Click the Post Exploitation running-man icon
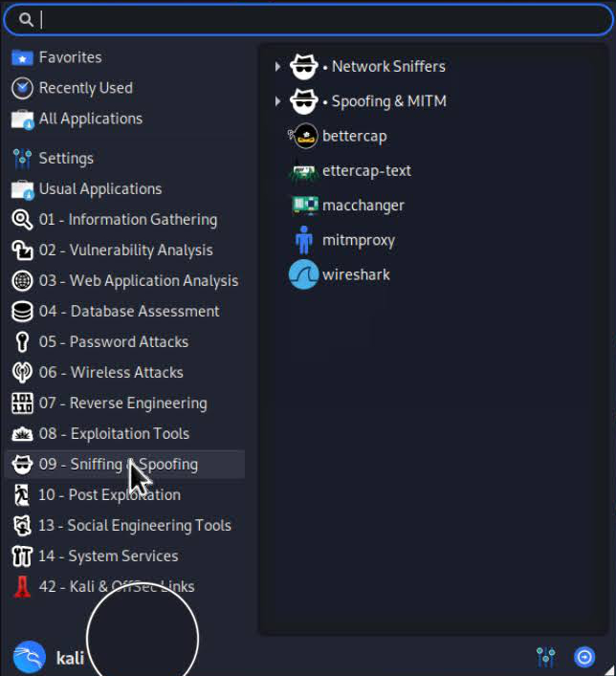This screenshot has height=676, width=616. (x=22, y=495)
